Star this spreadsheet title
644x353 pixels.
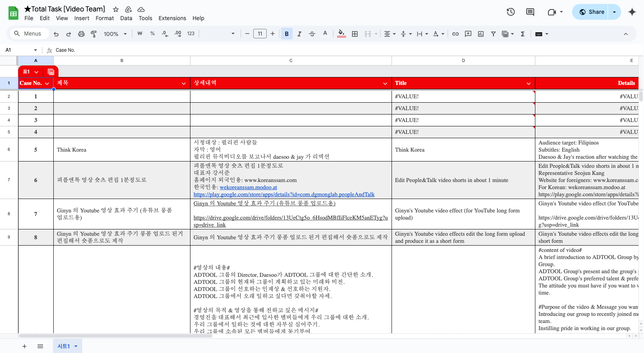pos(116,9)
